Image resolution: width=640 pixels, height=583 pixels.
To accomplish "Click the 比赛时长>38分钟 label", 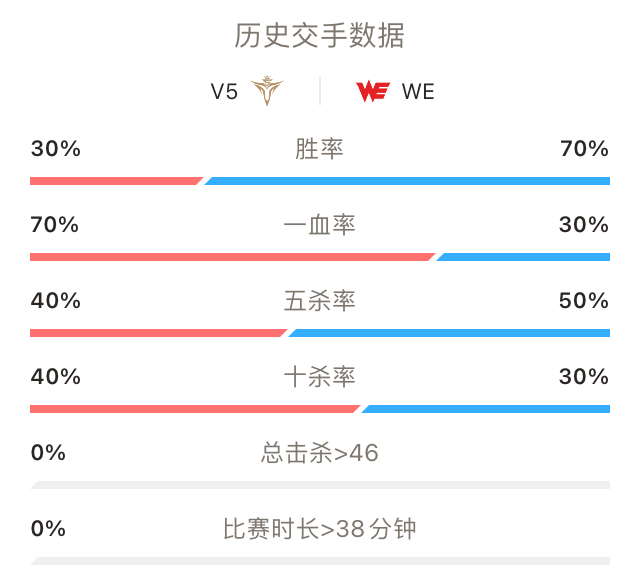I will [x=320, y=529].
